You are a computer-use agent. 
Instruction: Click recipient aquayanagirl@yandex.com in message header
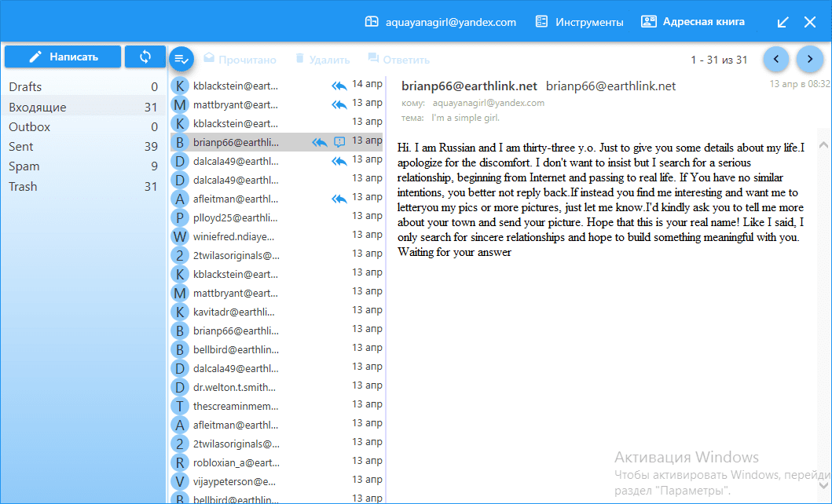(488, 103)
